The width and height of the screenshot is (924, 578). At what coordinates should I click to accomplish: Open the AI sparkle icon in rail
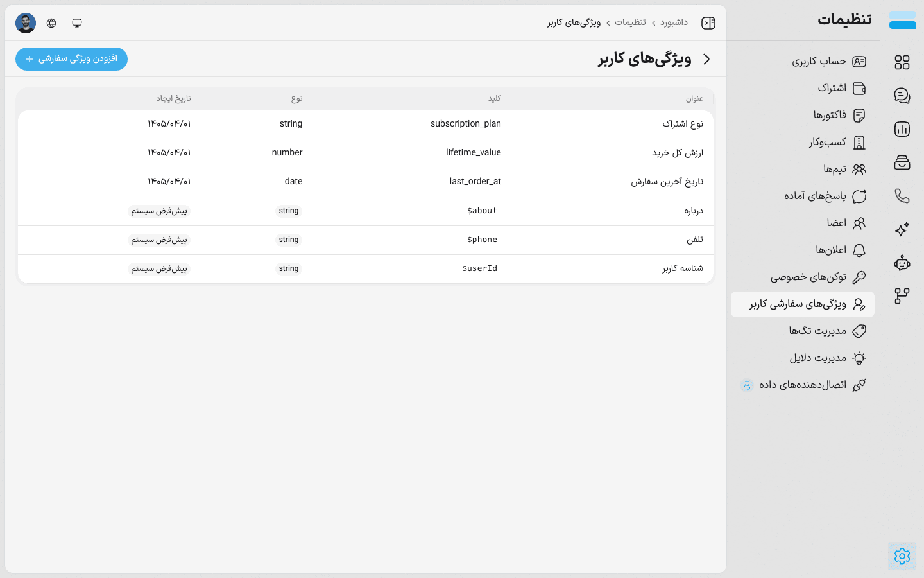[902, 229]
